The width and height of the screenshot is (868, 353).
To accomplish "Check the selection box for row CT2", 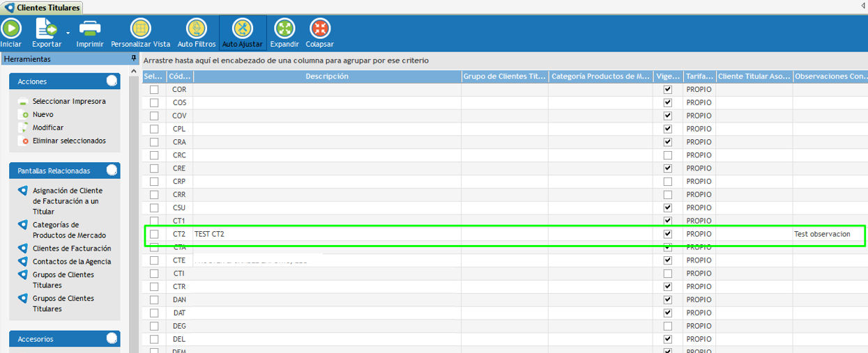I will tap(154, 234).
